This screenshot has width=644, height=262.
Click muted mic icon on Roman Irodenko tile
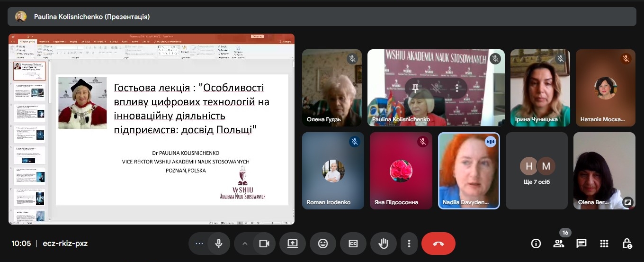click(354, 142)
